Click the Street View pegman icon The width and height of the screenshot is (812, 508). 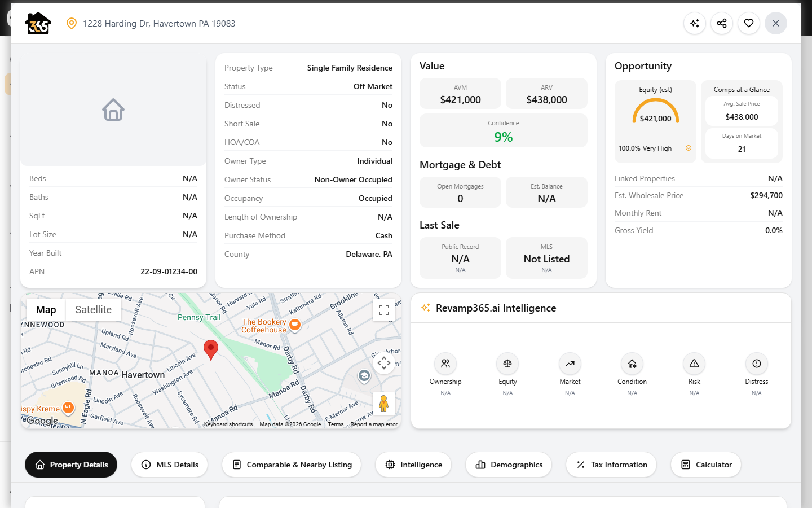pos(384,404)
